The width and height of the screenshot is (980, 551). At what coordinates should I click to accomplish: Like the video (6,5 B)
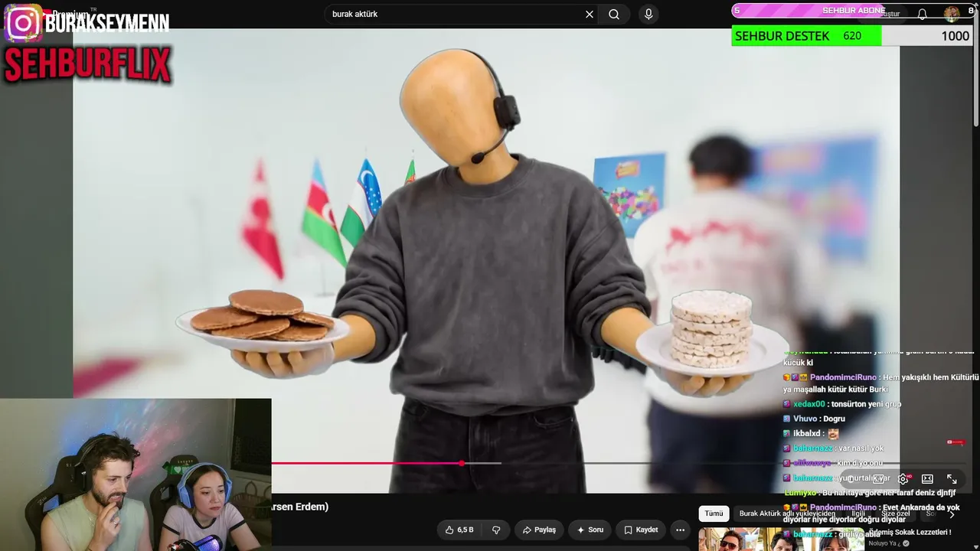(459, 530)
